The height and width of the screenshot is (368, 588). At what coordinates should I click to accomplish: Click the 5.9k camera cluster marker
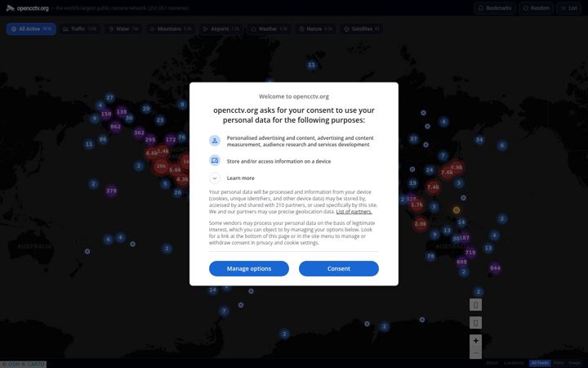pyautogui.click(x=457, y=168)
